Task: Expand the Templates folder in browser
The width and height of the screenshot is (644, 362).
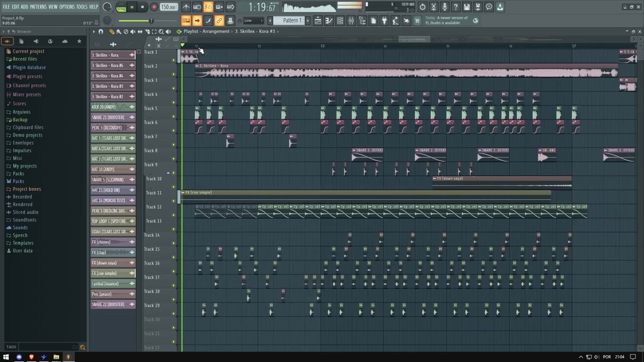Action: click(23, 243)
